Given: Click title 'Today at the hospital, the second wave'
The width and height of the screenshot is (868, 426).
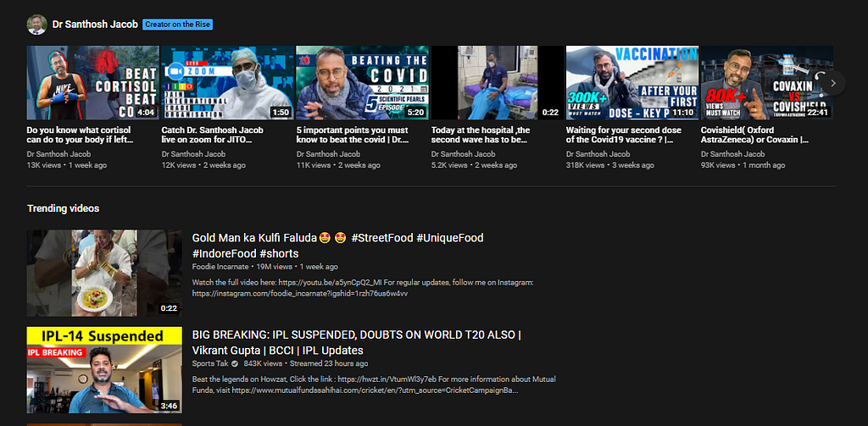Looking at the screenshot, I should click(481, 135).
